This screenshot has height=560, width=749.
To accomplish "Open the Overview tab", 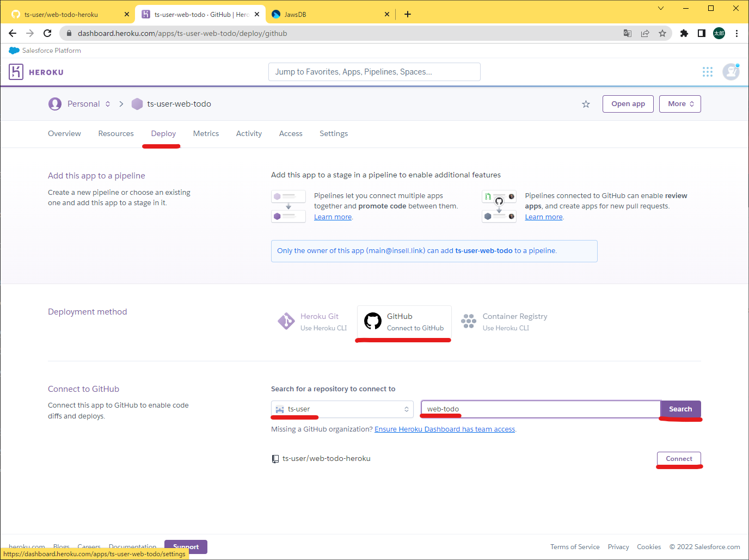I will coord(64,133).
